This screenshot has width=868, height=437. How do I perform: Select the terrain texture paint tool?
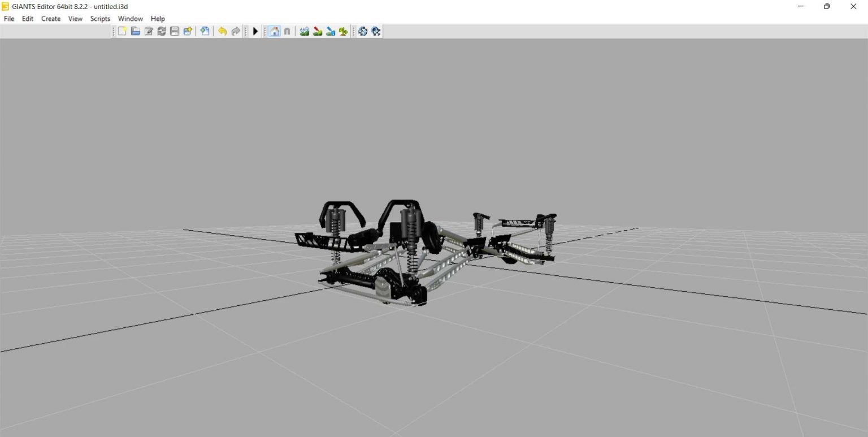point(329,31)
